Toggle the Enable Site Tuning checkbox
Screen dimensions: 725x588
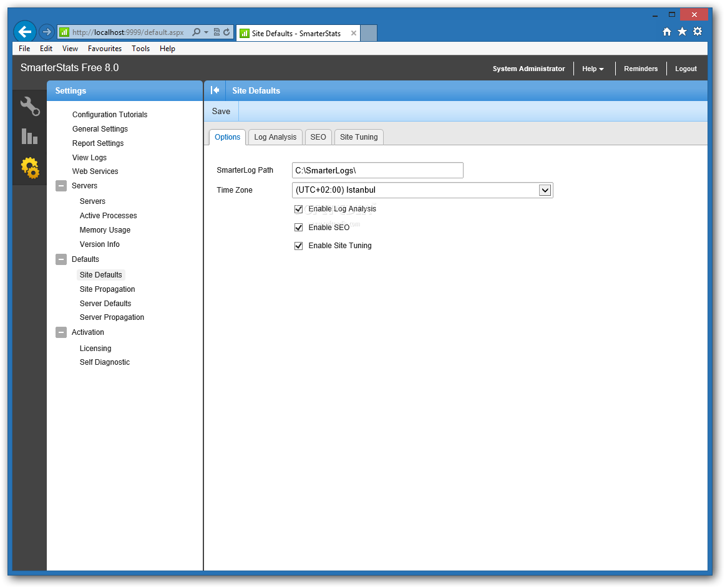299,246
